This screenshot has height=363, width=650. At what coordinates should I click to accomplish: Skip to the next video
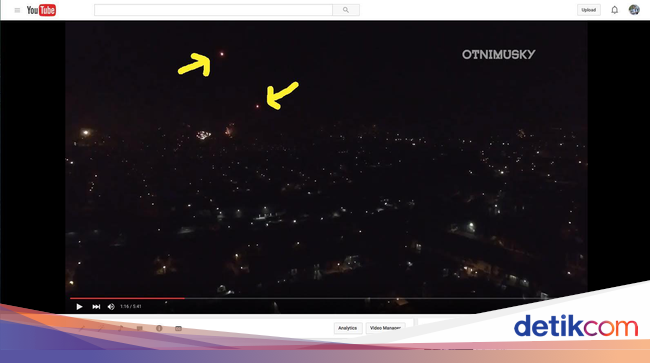(x=96, y=307)
